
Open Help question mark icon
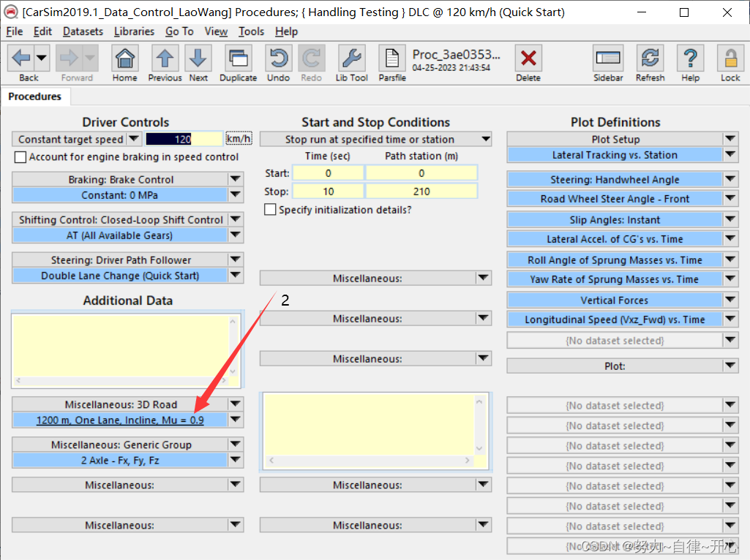(690, 58)
